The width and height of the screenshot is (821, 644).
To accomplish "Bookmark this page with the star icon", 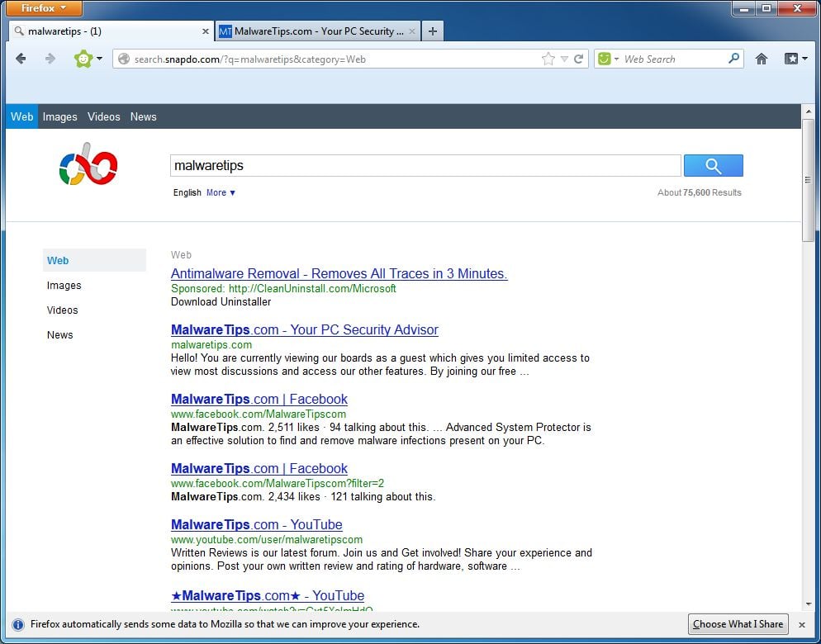I will pyautogui.click(x=548, y=59).
